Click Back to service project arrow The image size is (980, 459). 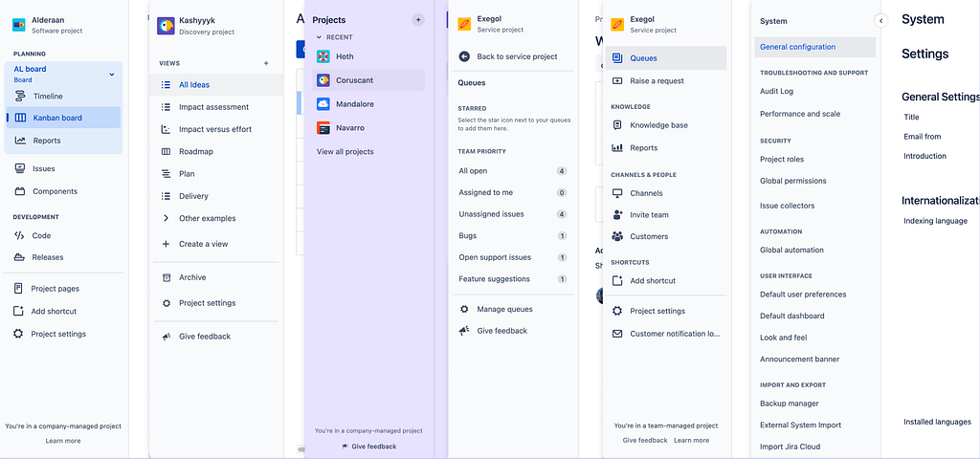coord(464,56)
